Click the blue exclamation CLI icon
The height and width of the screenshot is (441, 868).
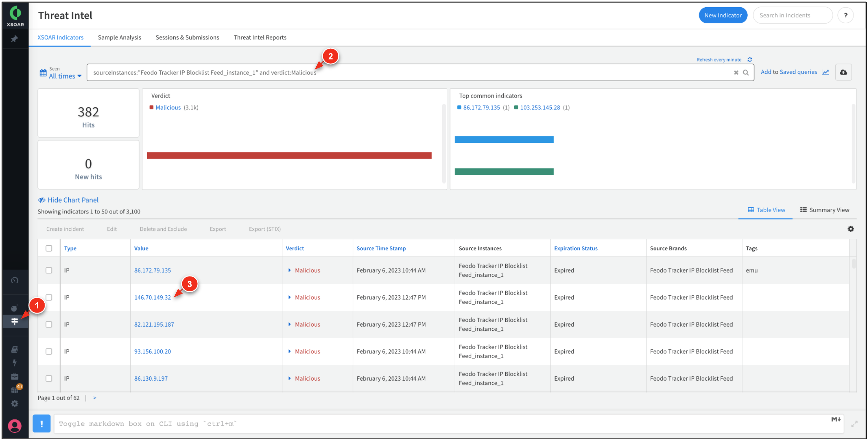click(42, 423)
